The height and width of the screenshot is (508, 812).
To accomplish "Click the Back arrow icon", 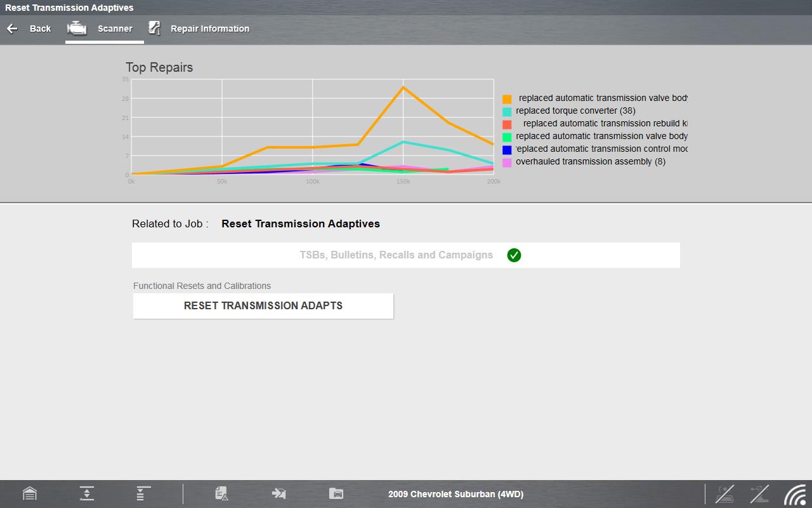I will tap(12, 29).
